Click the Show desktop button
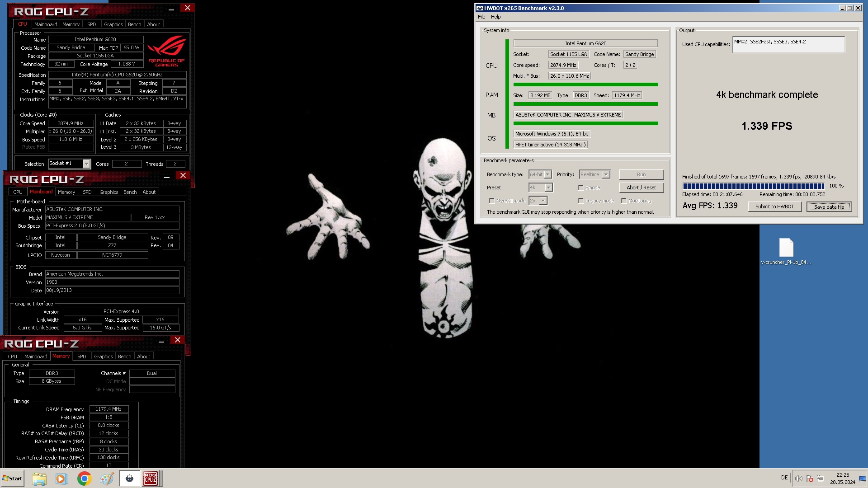This screenshot has width=868, height=488. point(863,479)
